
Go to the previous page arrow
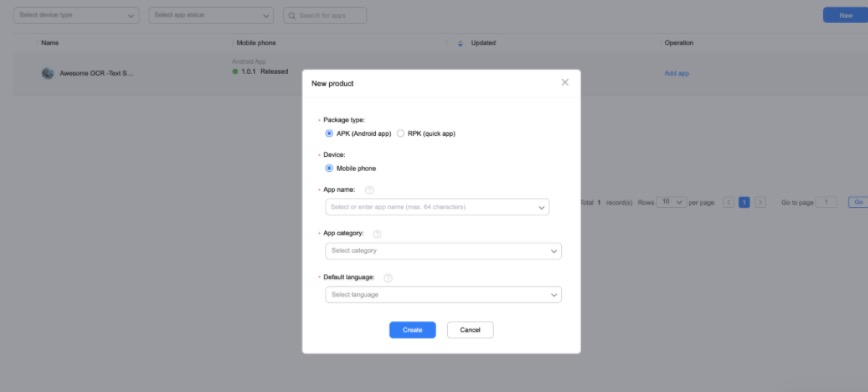(728, 203)
